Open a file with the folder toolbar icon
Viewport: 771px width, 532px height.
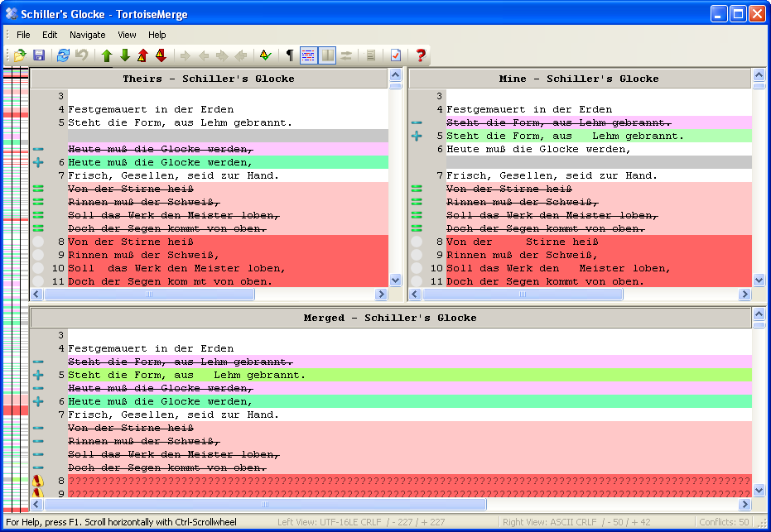click(20, 55)
